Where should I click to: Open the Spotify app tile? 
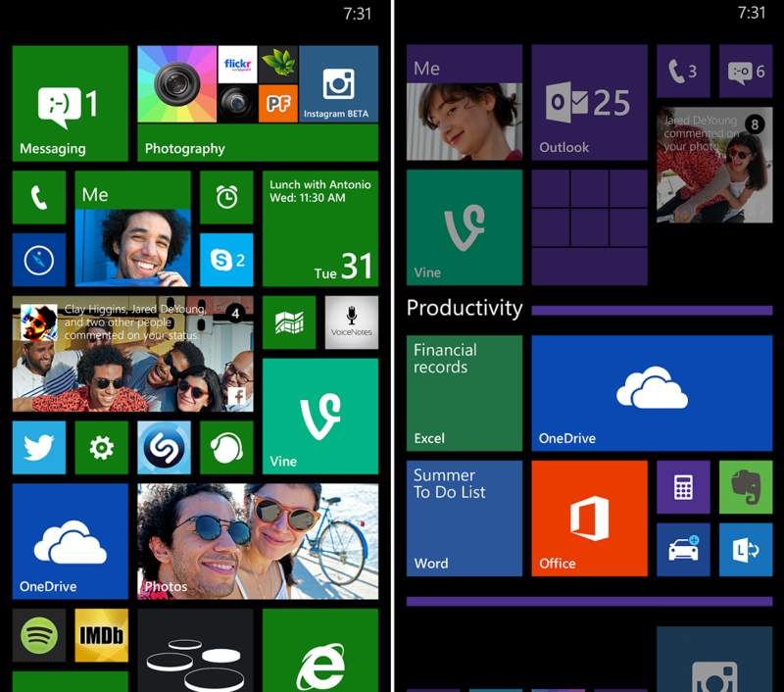(39, 635)
